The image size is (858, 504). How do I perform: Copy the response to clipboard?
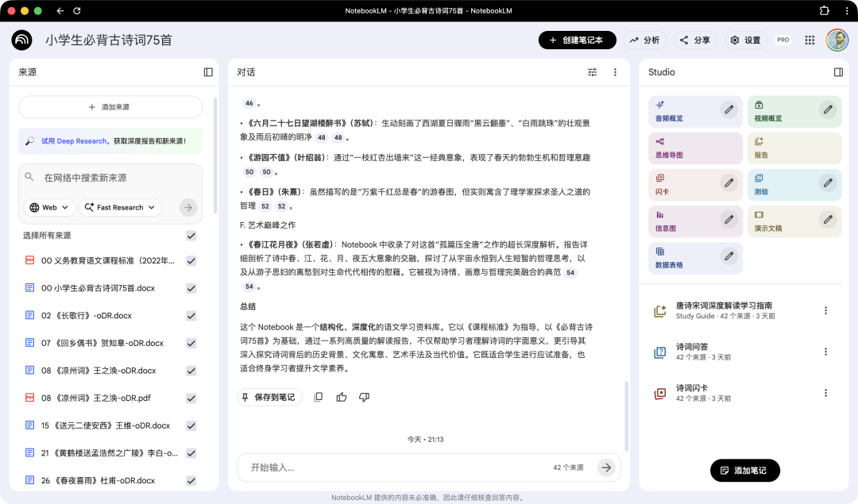pyautogui.click(x=318, y=398)
